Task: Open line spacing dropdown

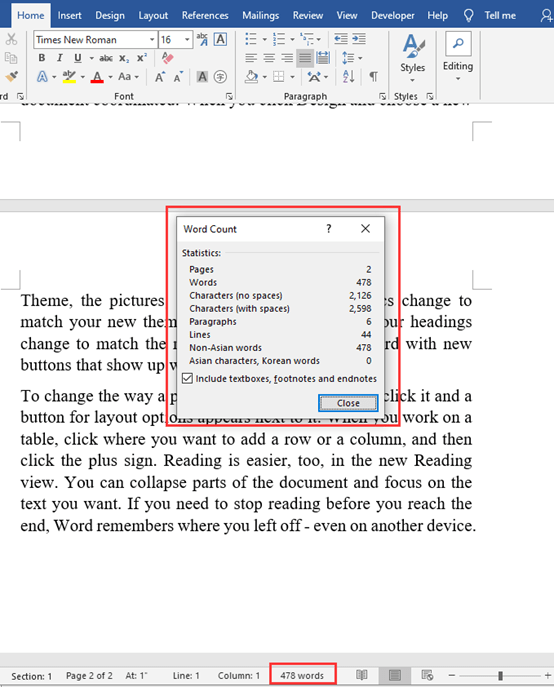Action: pos(352,58)
